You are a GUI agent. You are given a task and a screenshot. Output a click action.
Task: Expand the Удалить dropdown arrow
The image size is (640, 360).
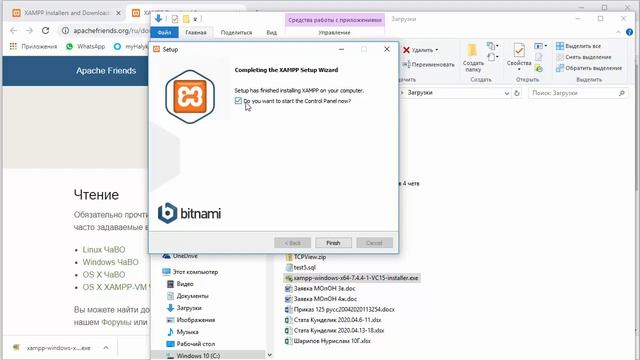point(437,50)
